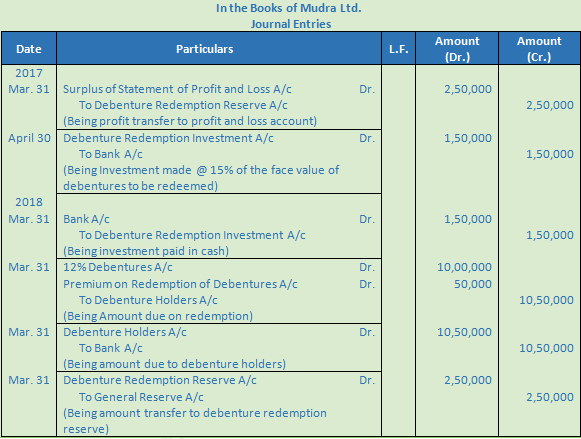This screenshot has height=439, width=581.
Task: Click credit amount '1,50,000' for the April 30 To Bank A/c
Action: 550,154
